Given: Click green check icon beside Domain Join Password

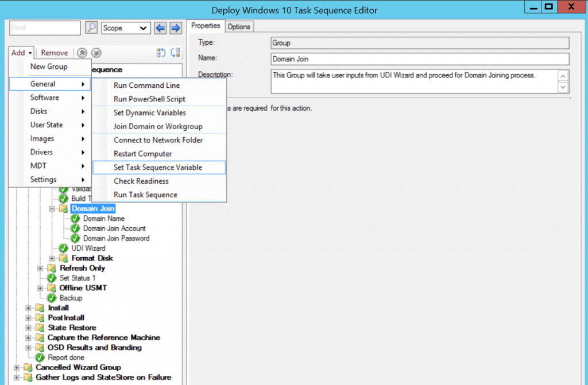Looking at the screenshot, I should 75,239.
